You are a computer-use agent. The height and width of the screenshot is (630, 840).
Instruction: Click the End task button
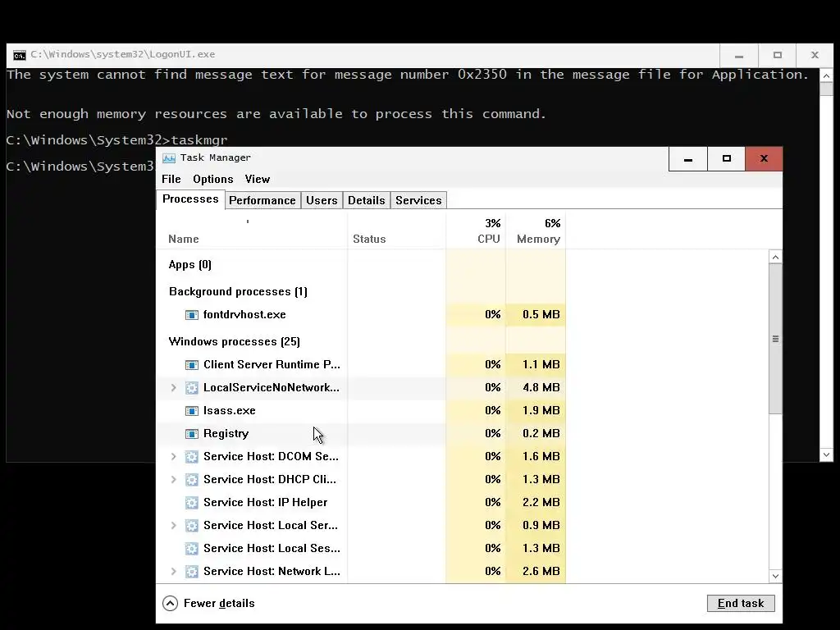[x=741, y=603]
